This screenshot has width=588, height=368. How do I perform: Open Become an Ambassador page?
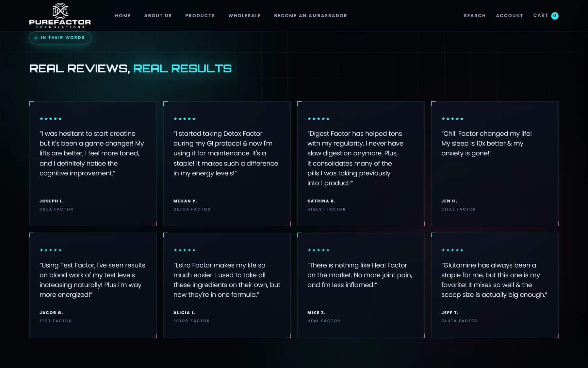pos(311,16)
